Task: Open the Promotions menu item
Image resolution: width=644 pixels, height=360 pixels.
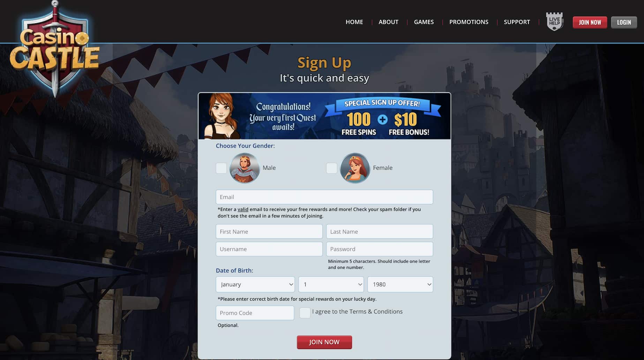Action: coord(469,22)
